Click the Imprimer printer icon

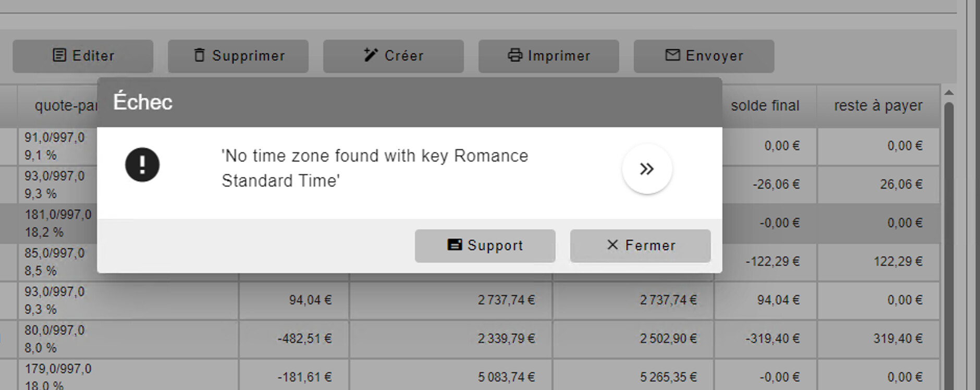point(515,55)
